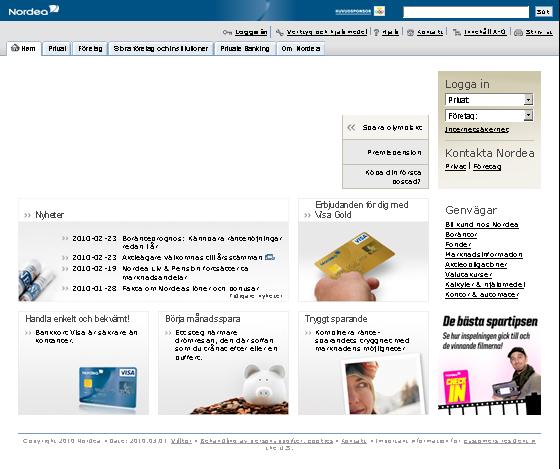Screen dimensions: 560x469
Task: Click the double-chevron arrow by Spara olympiskt
Action: coord(351,128)
